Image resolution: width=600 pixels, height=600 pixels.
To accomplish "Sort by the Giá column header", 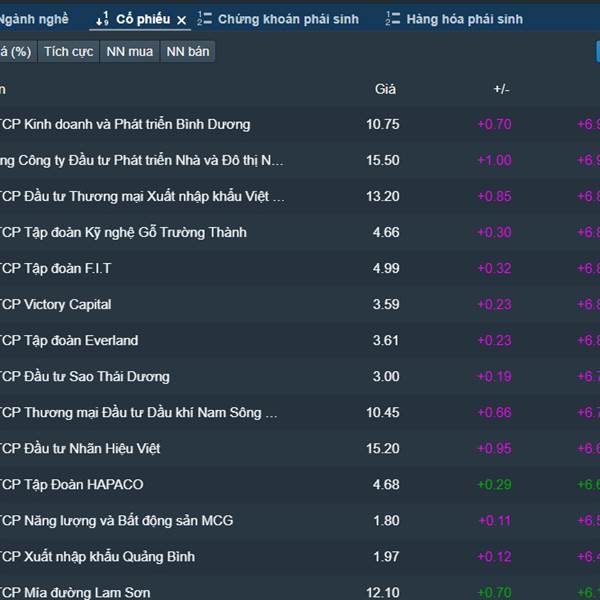I will (x=385, y=89).
